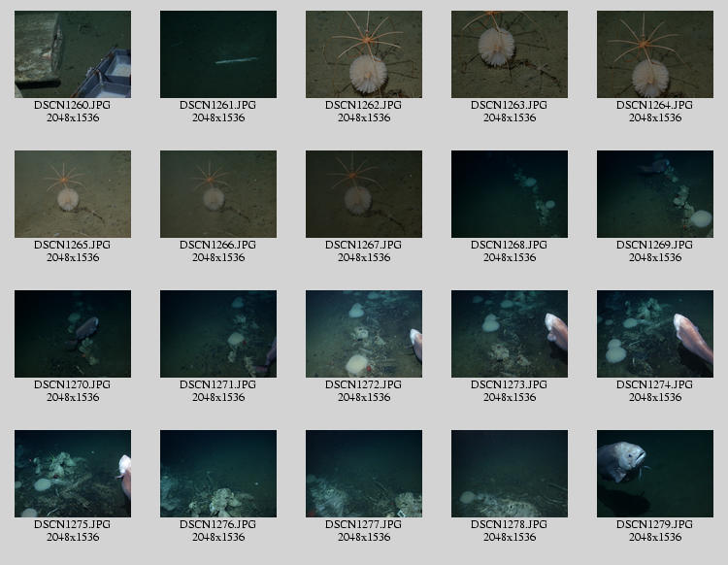Select the DSCN1261.JPG dark water thumbnail
This screenshot has width=728, height=565.
pyautogui.click(x=218, y=54)
